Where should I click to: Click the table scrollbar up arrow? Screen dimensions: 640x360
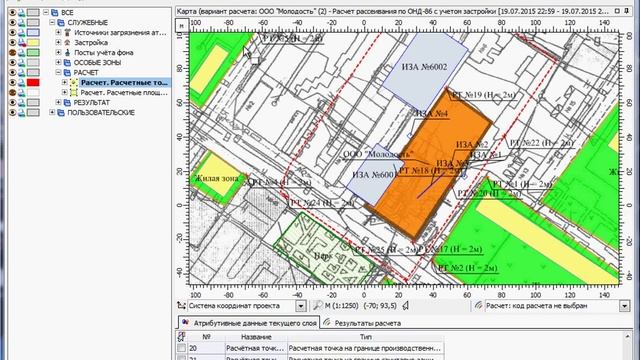pos(628,337)
